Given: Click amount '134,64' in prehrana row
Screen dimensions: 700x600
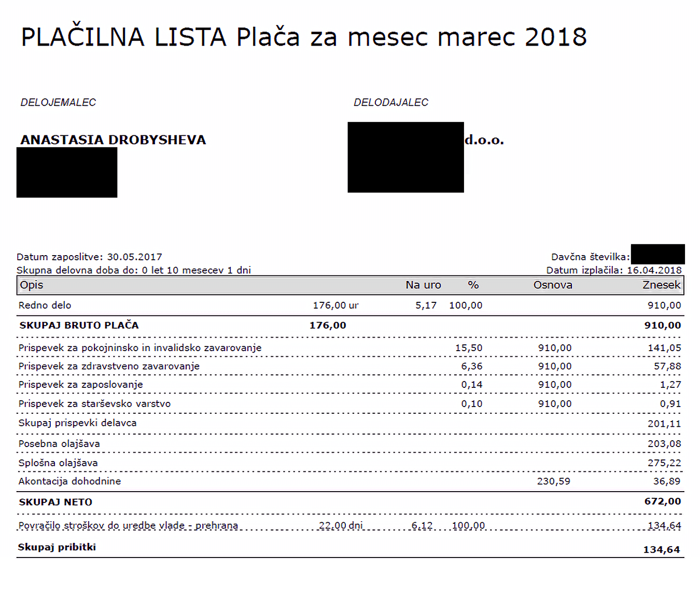Looking at the screenshot, I should point(664,525).
